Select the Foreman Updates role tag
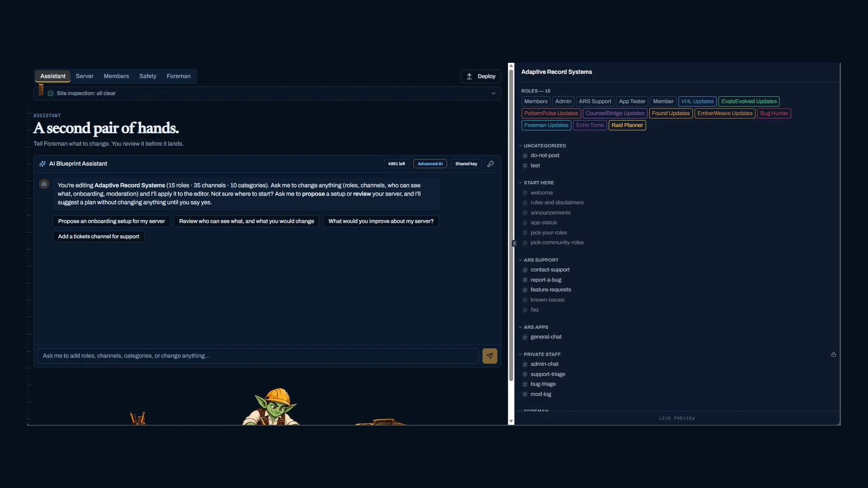The image size is (868, 488). pyautogui.click(x=546, y=126)
